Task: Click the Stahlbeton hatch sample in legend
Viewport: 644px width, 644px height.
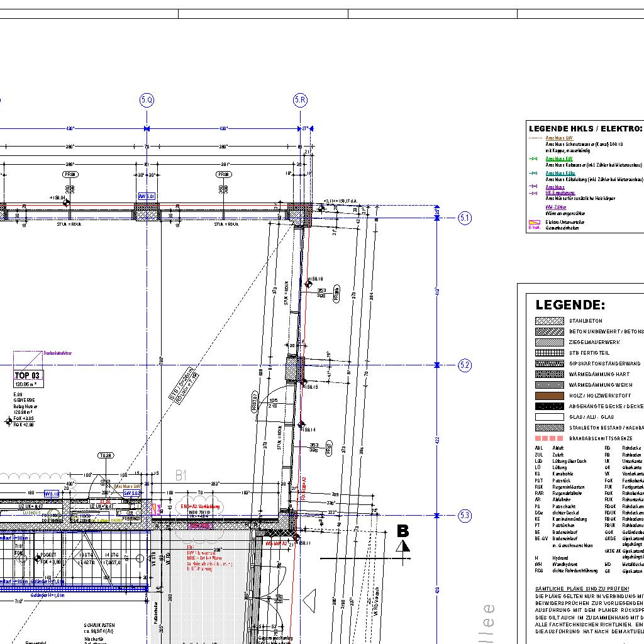Action: (x=549, y=321)
